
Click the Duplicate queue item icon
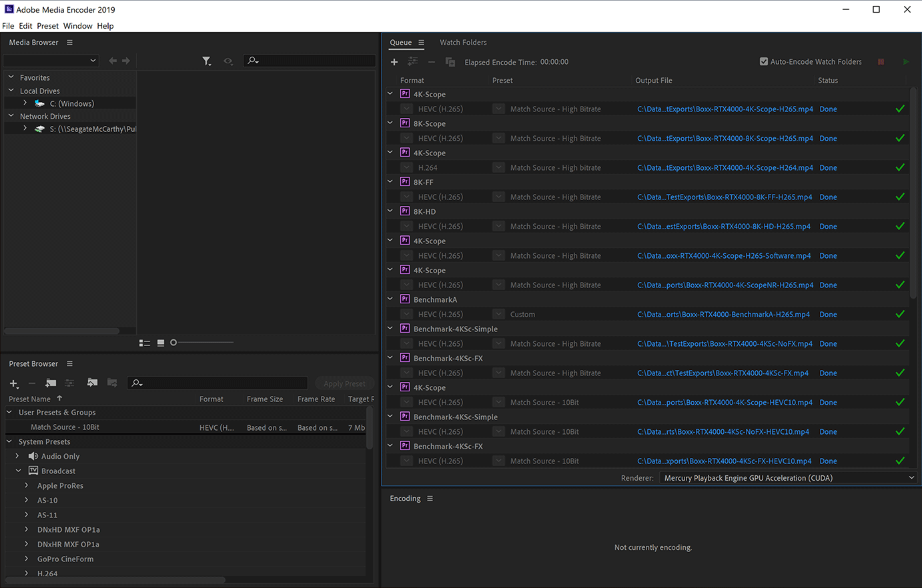click(x=450, y=62)
